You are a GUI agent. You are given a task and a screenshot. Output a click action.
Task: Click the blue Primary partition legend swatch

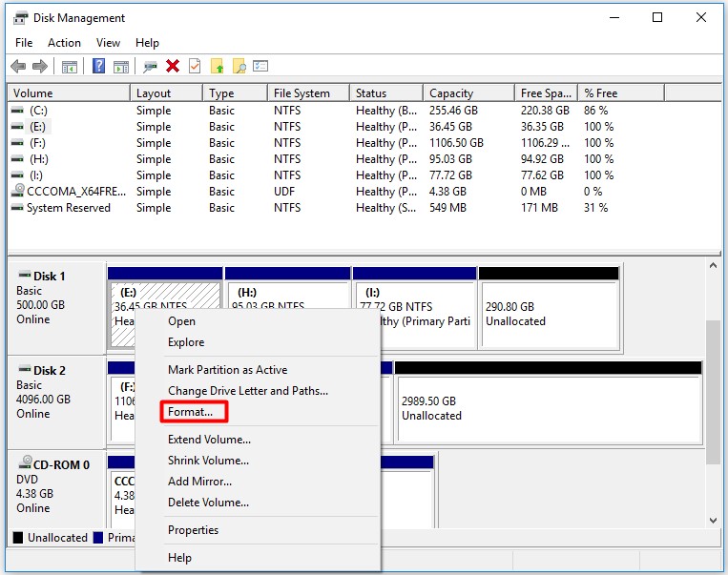98,538
